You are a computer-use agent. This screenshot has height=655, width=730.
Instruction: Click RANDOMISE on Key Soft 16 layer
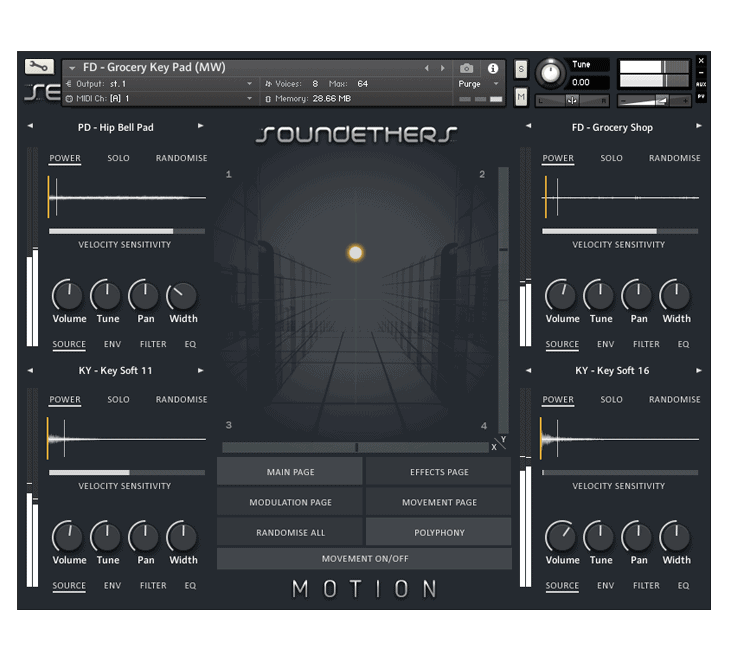coord(674,399)
